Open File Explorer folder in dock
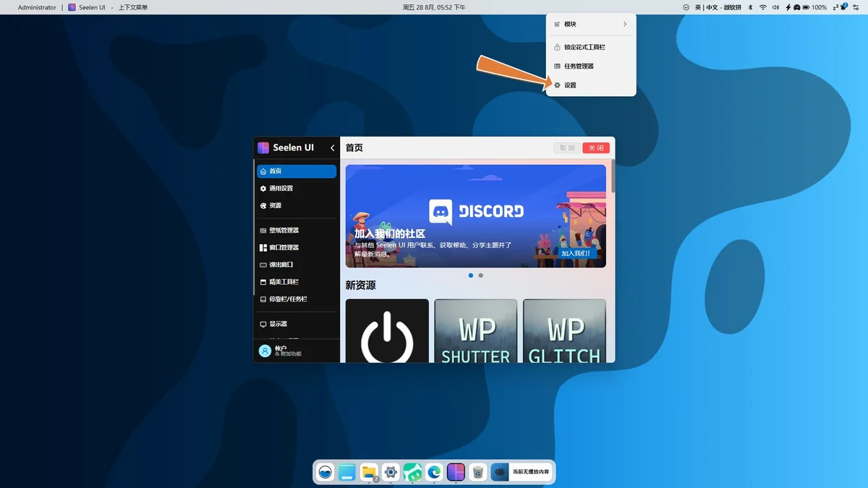868x488 pixels. [x=369, y=472]
